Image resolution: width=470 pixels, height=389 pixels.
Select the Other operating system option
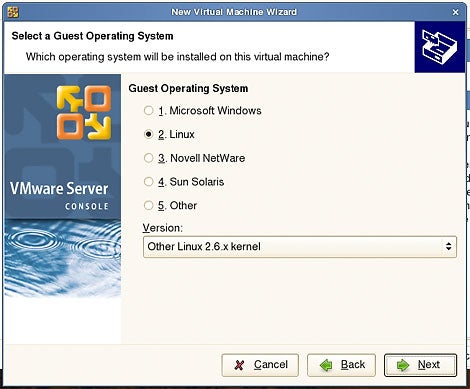(148, 205)
